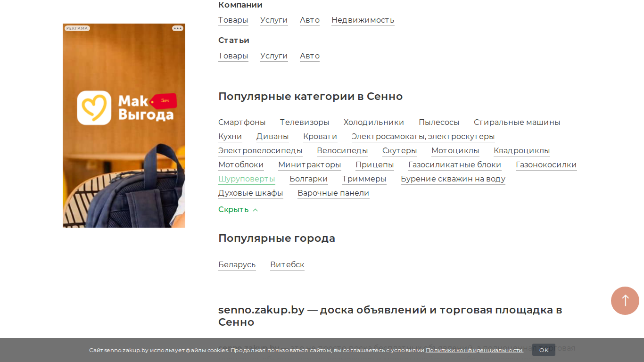Visit the Мотоблоки category
This screenshot has height=362, width=644.
pos(241,165)
